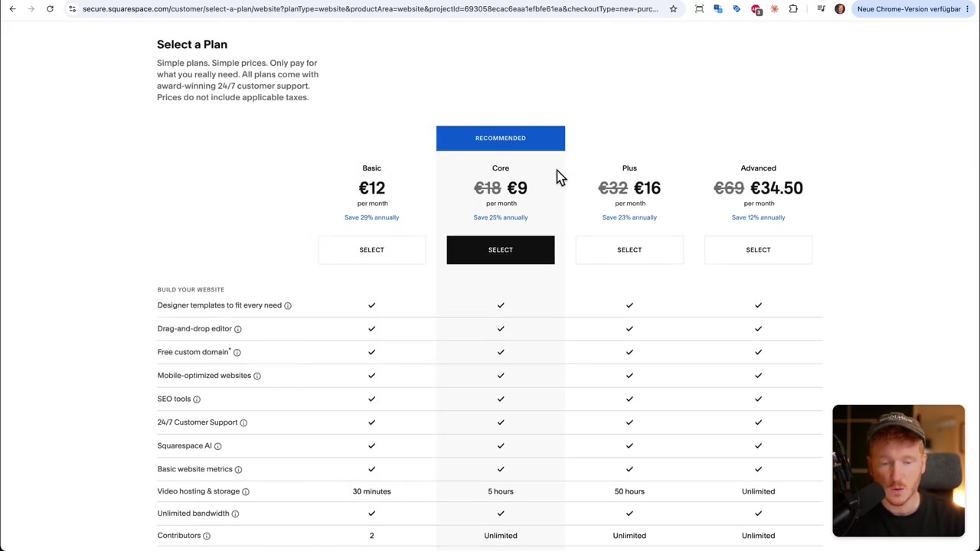The width and height of the screenshot is (980, 551).
Task: Select the recommended Core plan
Action: pos(501,249)
